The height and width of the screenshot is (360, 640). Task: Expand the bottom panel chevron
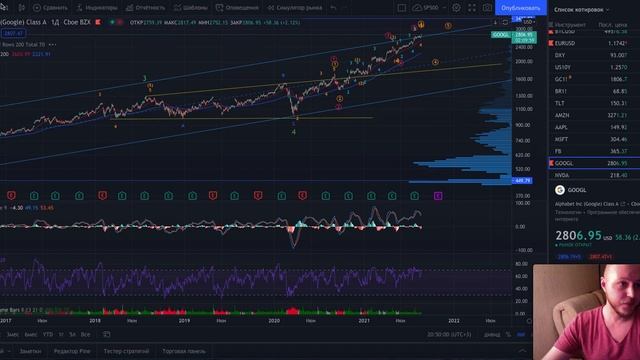[522, 351]
